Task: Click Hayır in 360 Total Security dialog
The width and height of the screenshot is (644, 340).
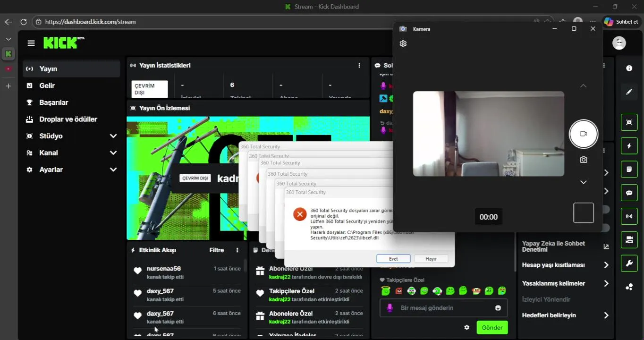Action: pos(431,259)
